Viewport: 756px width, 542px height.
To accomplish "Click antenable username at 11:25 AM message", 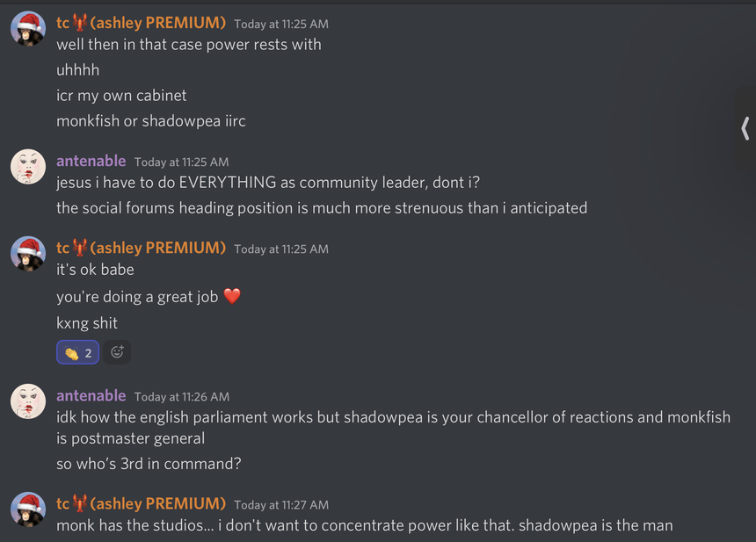I will click(x=91, y=161).
